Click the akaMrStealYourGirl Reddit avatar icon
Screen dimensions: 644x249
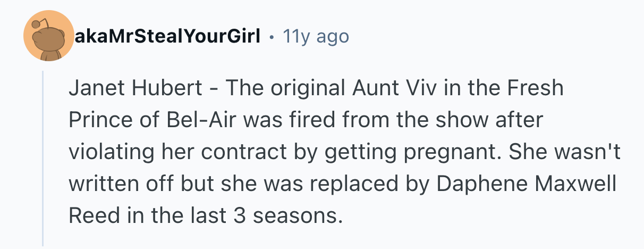coord(48,37)
